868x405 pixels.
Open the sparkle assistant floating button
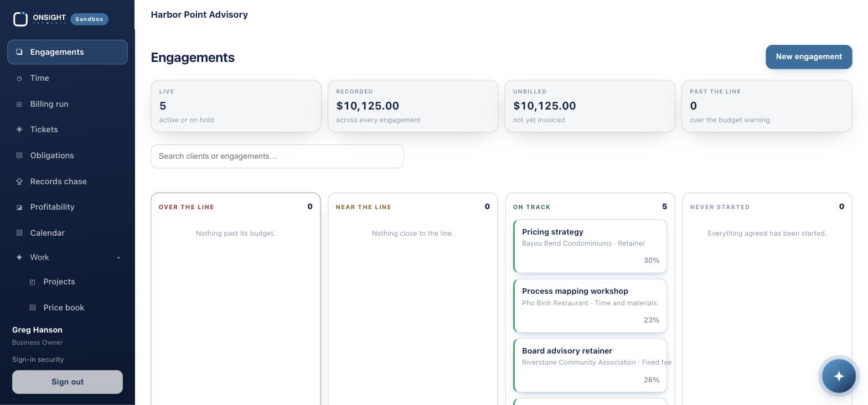coord(839,376)
